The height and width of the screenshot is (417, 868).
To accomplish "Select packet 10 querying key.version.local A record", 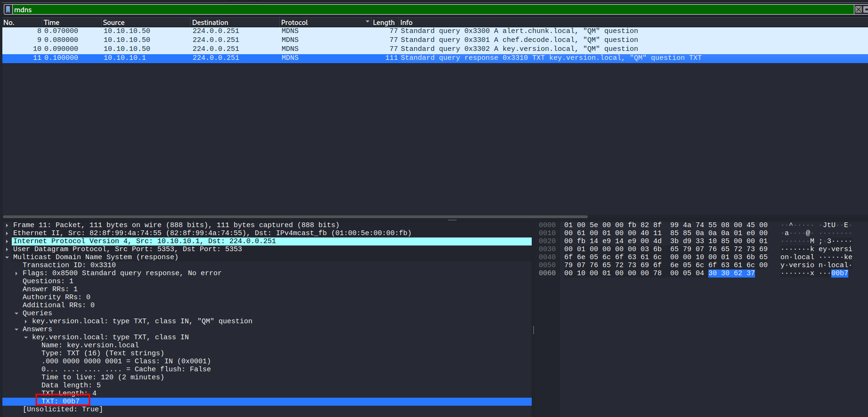I will pyautogui.click(x=435, y=49).
